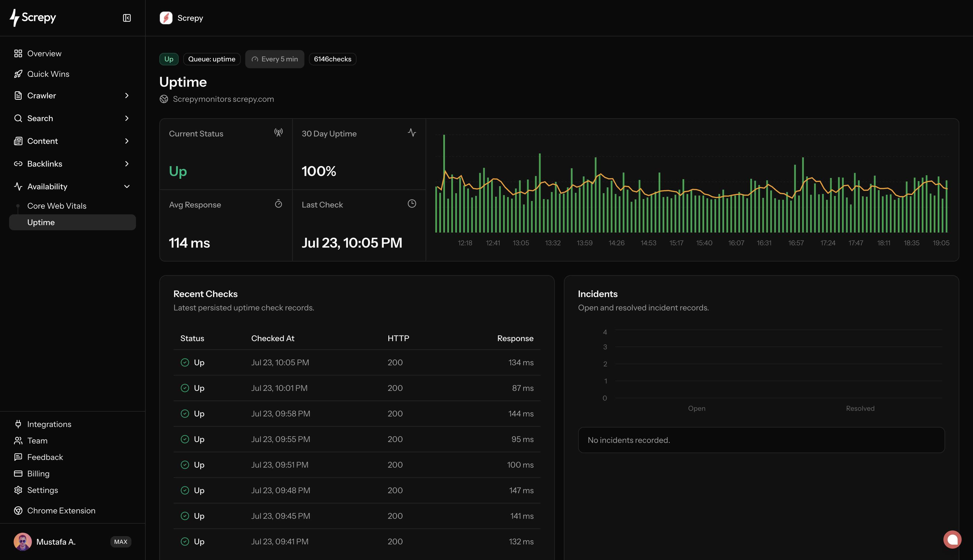Expand the Content menu chevron

pyautogui.click(x=127, y=141)
